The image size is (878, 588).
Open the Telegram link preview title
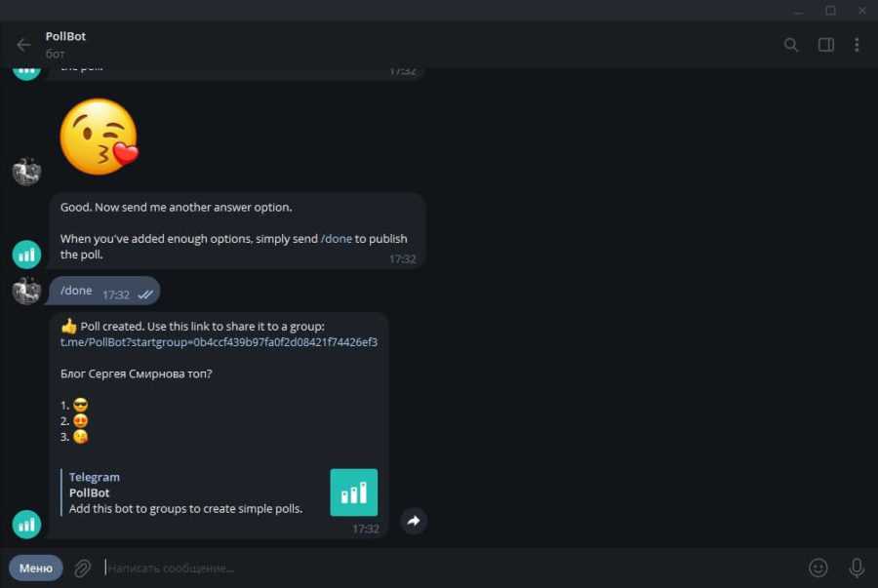95,477
